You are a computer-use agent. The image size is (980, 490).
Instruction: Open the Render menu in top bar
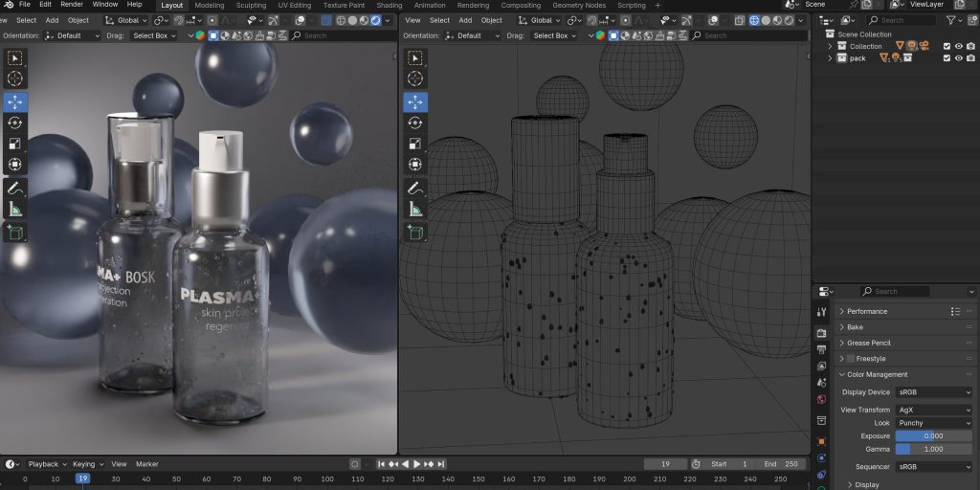[x=72, y=5]
